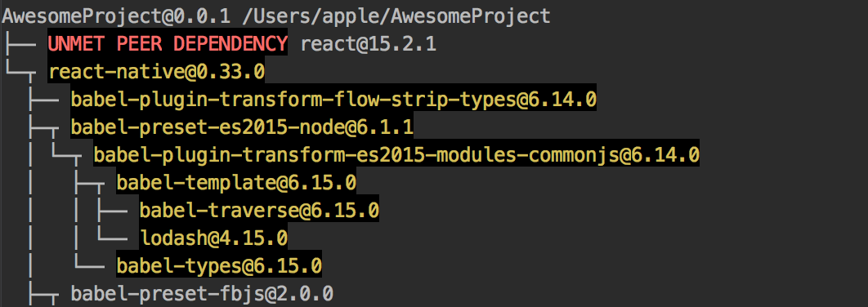Select babel-plugin-transform-flow-strip-types@6.14.0 line
This screenshot has width=868, height=307.
(333, 100)
